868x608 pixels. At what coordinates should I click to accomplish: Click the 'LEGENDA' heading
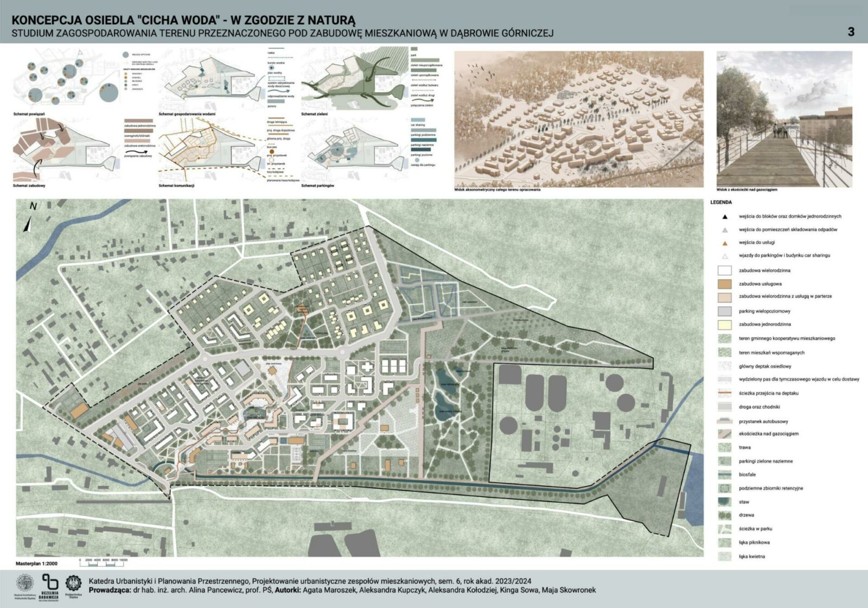721,202
